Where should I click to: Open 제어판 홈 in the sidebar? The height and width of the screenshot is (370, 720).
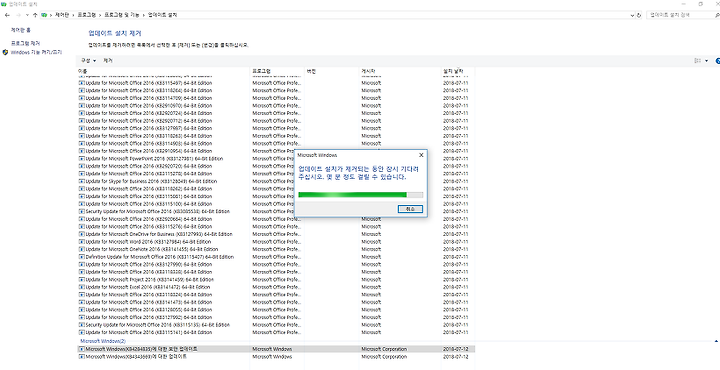[21, 30]
